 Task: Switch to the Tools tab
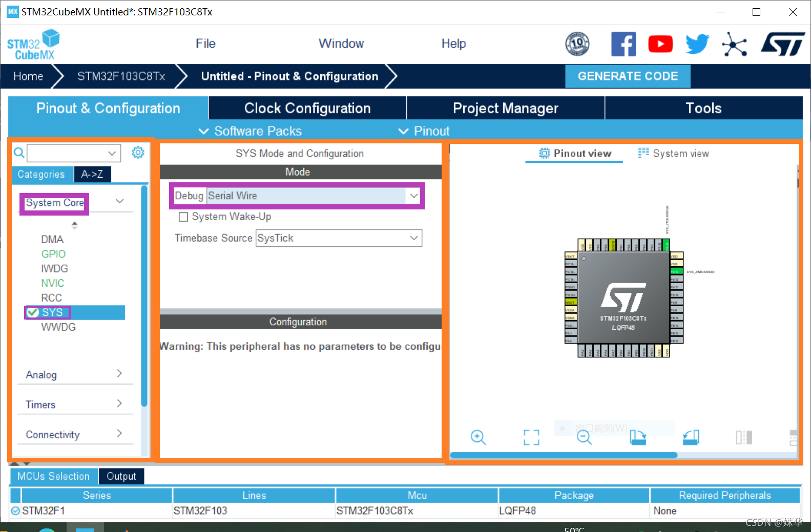click(x=703, y=108)
